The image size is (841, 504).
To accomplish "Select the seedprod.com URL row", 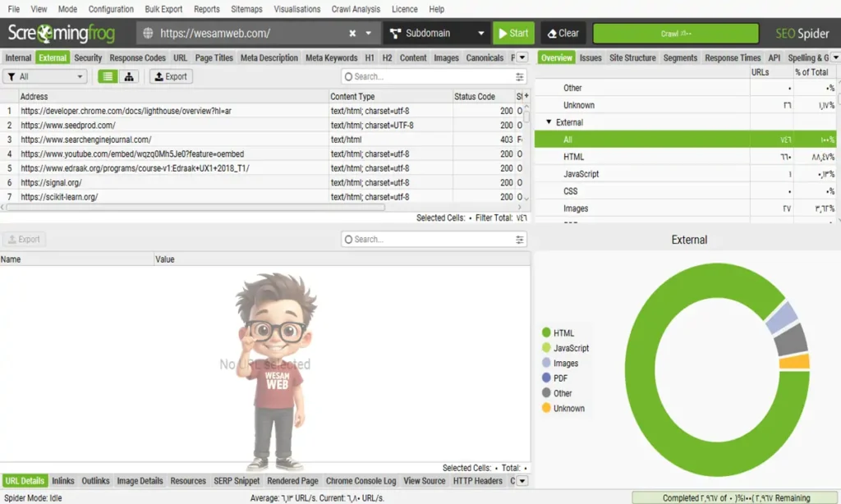I will [x=68, y=126].
